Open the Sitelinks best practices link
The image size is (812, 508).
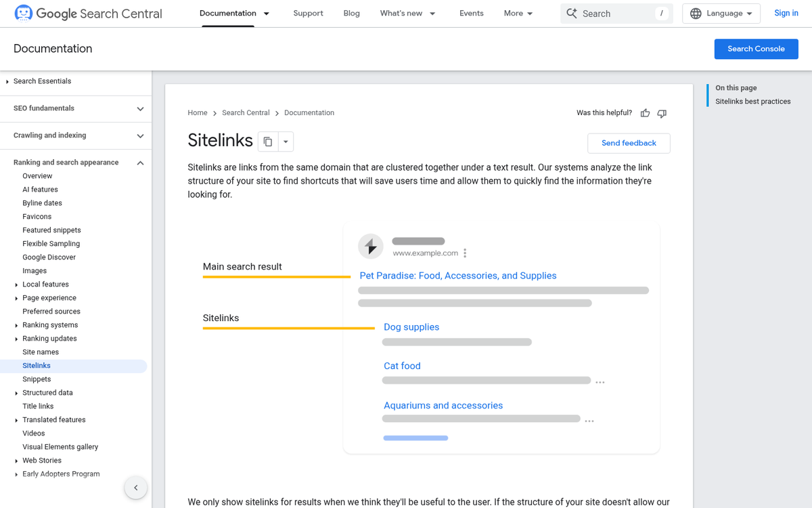pos(753,101)
